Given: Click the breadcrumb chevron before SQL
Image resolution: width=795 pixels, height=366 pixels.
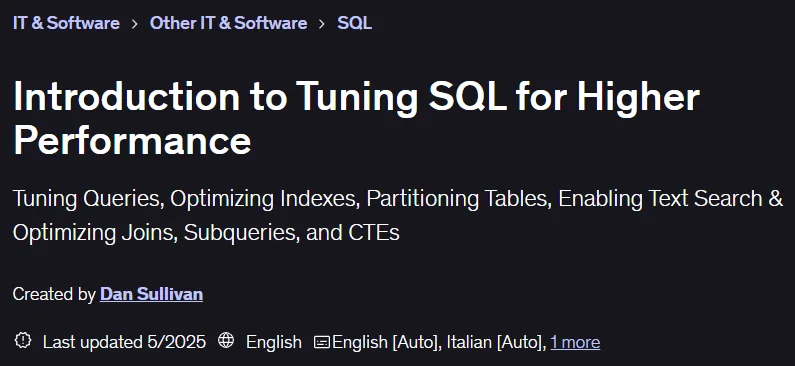Looking at the screenshot, I should [322, 24].
